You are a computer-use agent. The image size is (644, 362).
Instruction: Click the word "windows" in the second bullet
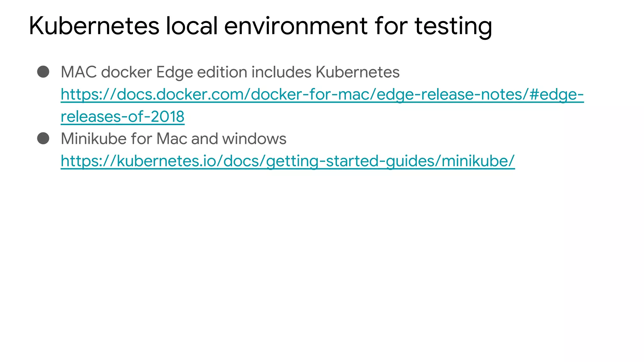[x=254, y=139]
